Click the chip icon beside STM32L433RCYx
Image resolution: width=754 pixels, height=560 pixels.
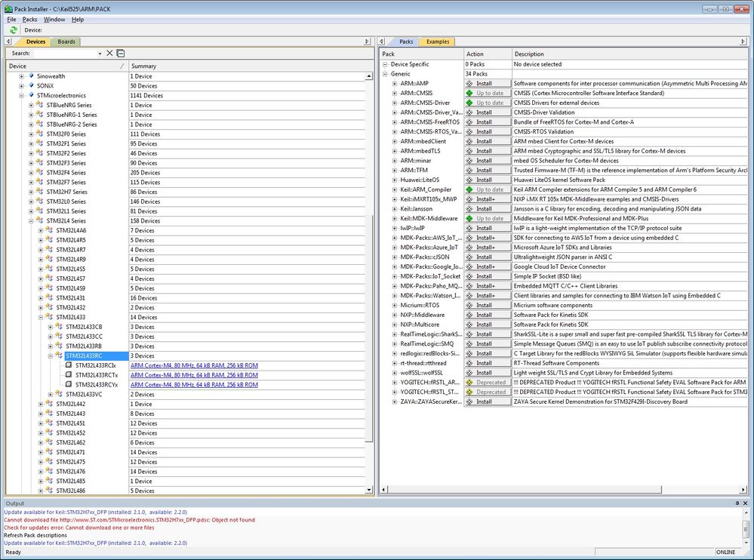coord(69,384)
